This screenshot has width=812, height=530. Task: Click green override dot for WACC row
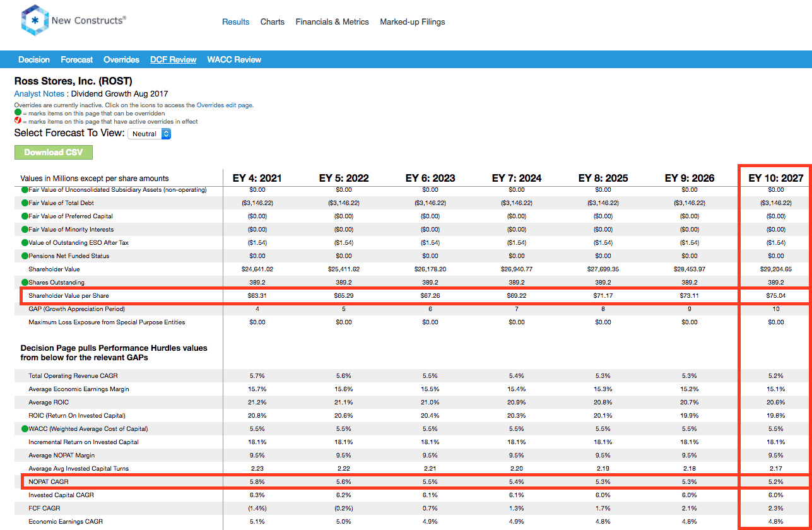tap(25, 429)
